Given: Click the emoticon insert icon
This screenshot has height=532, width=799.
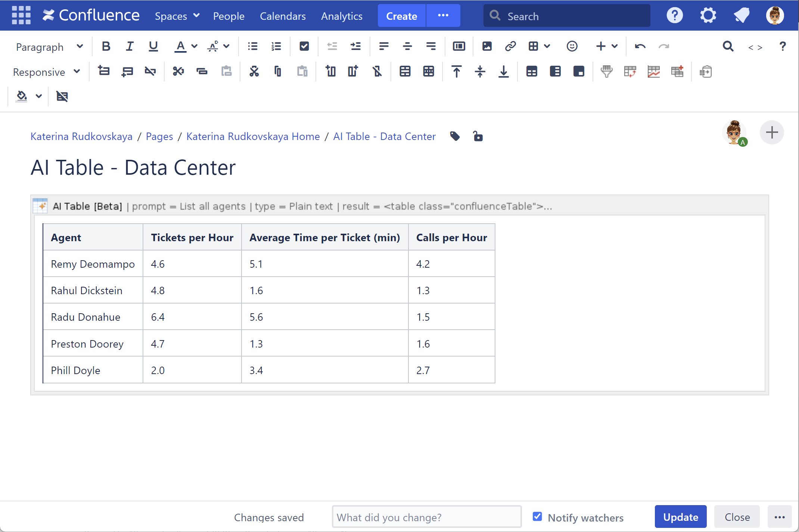Looking at the screenshot, I should pyautogui.click(x=572, y=46).
